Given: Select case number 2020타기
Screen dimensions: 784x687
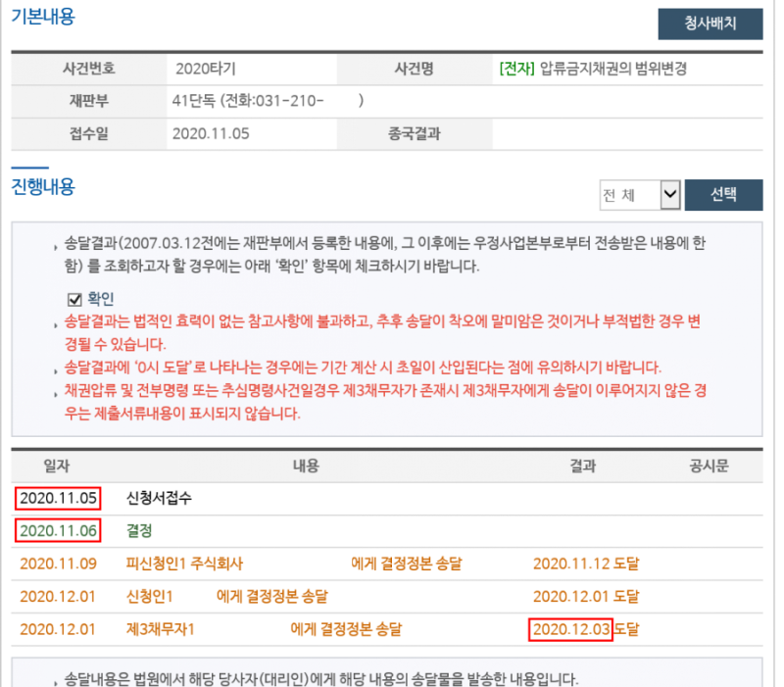Looking at the screenshot, I should point(206,69).
